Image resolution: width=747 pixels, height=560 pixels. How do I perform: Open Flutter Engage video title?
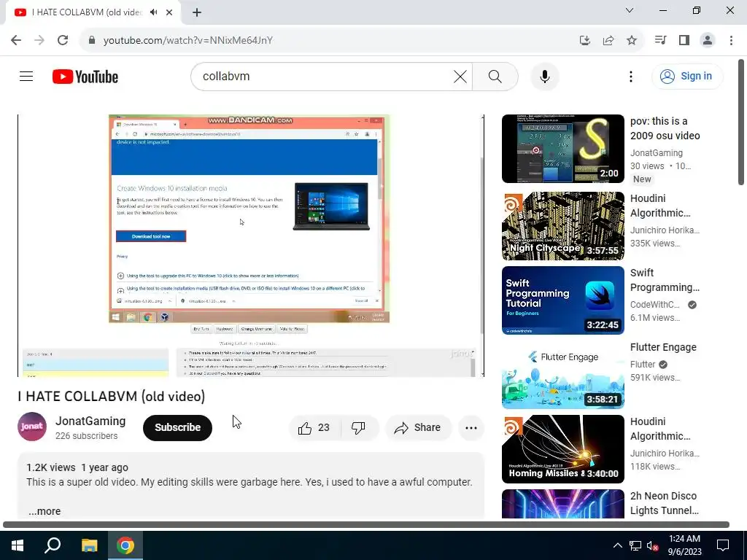point(663,347)
